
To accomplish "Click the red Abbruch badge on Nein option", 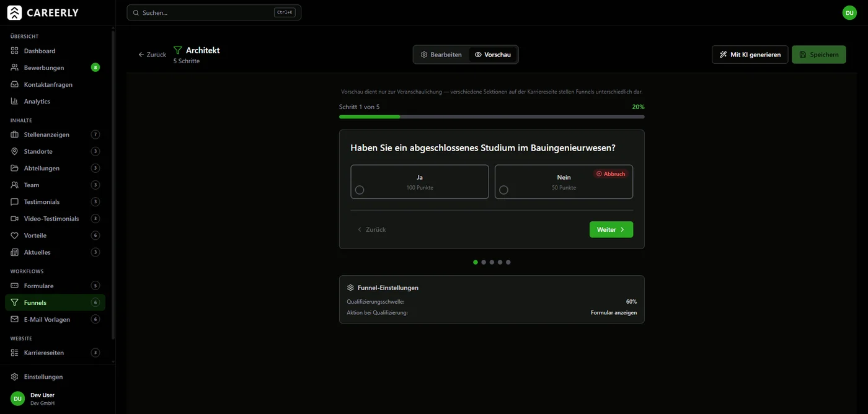I will (611, 174).
